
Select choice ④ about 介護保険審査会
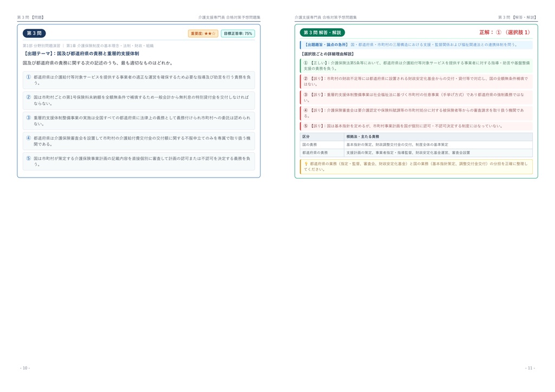139,141
